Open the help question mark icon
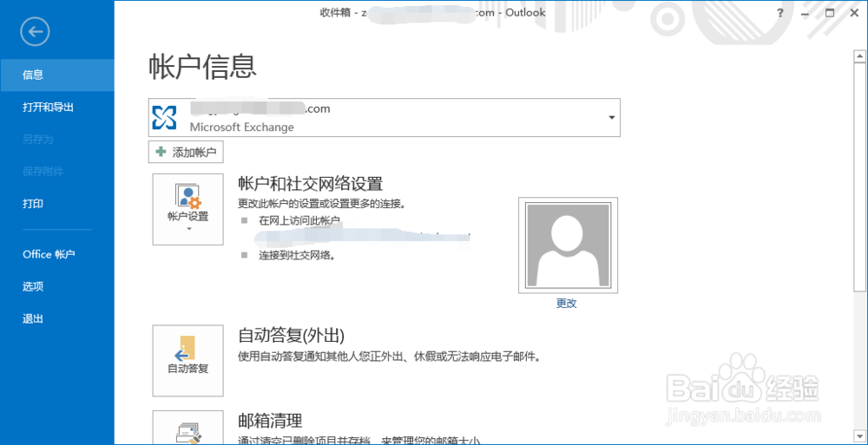This screenshot has height=445, width=868. tap(780, 13)
